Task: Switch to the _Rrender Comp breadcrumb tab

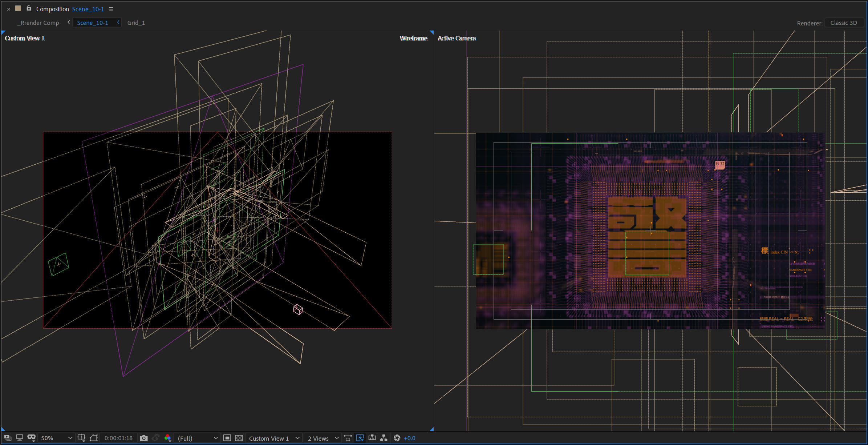Action: [40, 23]
